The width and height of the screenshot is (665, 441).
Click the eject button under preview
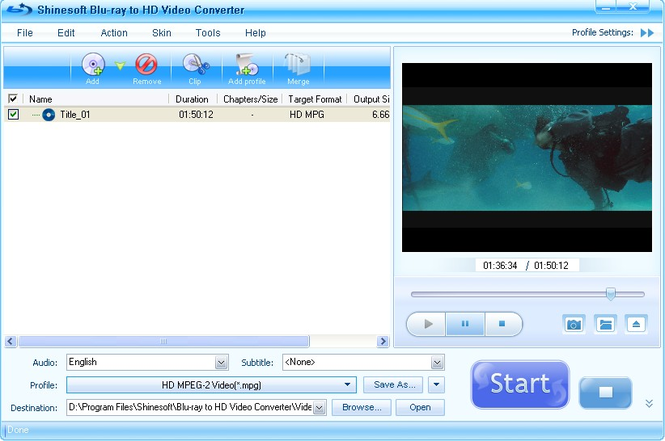coord(636,324)
